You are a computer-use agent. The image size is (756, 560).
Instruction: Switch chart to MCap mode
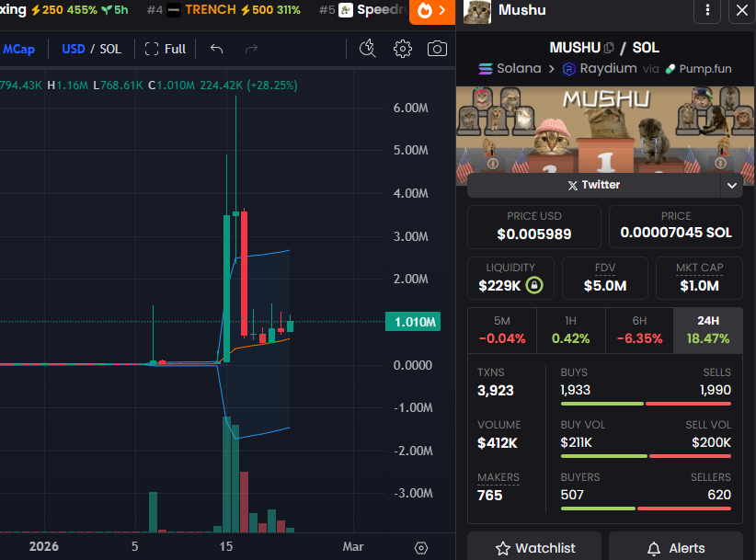(x=18, y=49)
